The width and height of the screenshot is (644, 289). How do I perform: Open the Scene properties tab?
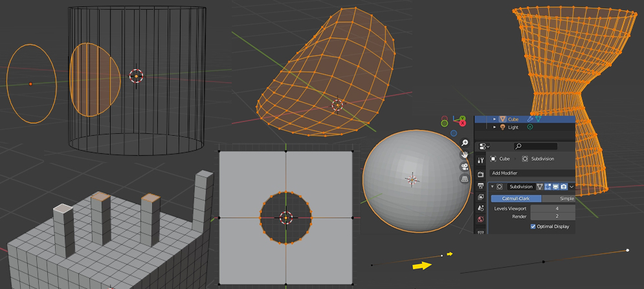tap(480, 208)
